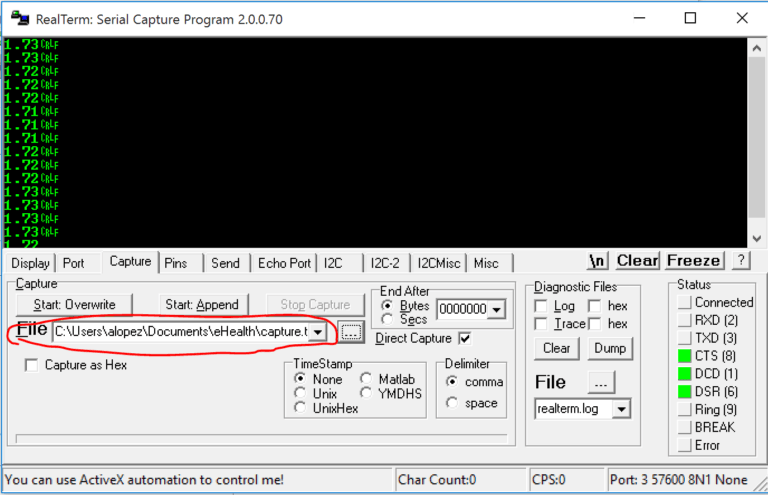Screen dimensions: 768x495
Task: Select TimeStamp Matlab option
Action: tap(366, 378)
